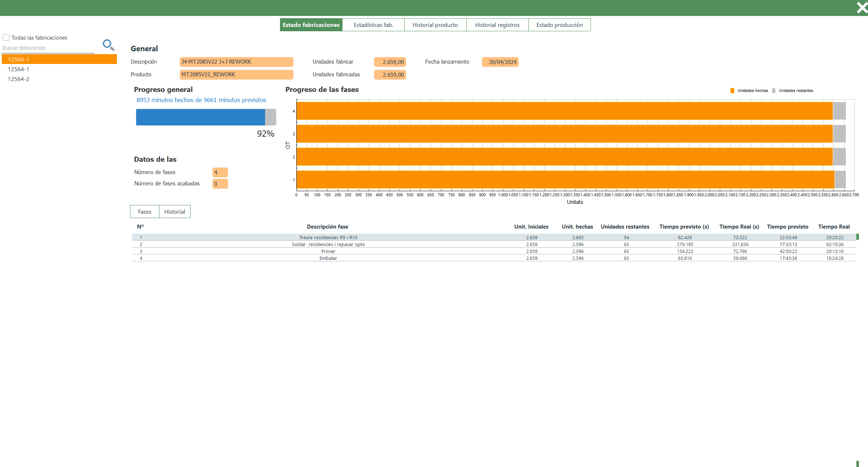
Task: Open the Historial registros tab
Action: [497, 25]
